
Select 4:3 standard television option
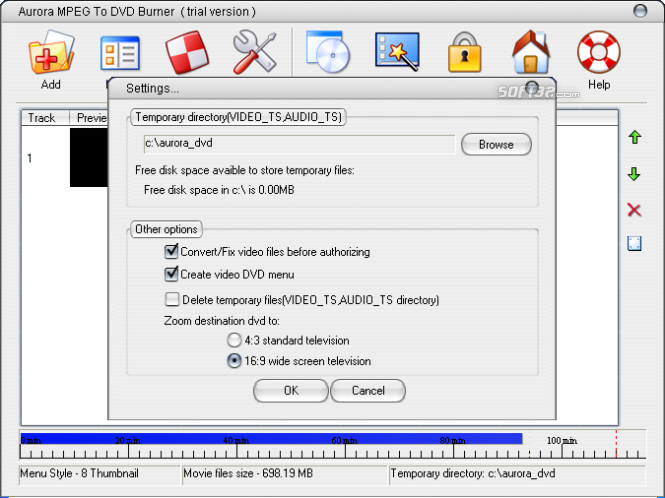[x=234, y=340]
